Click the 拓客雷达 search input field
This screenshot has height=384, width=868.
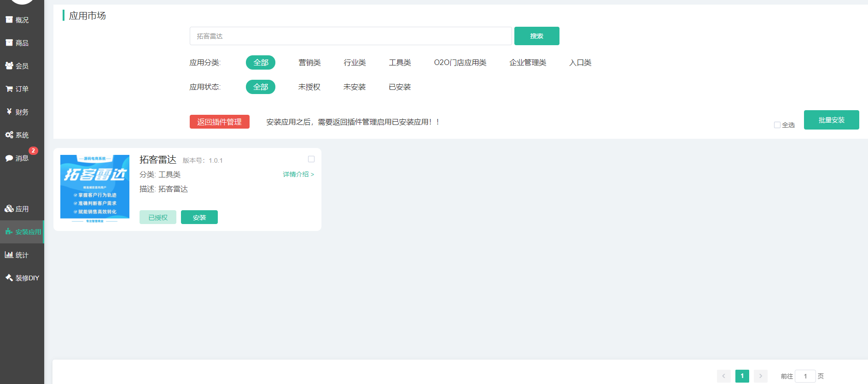click(x=350, y=36)
